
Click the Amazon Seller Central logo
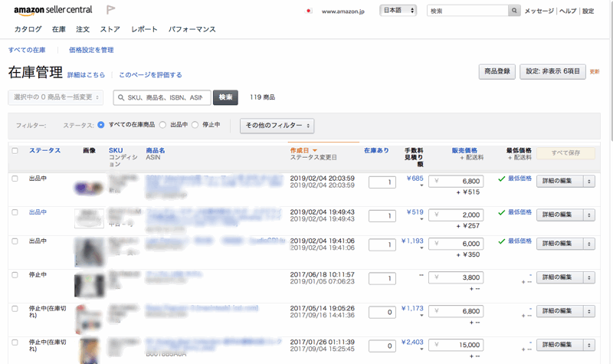pyautogui.click(x=55, y=10)
